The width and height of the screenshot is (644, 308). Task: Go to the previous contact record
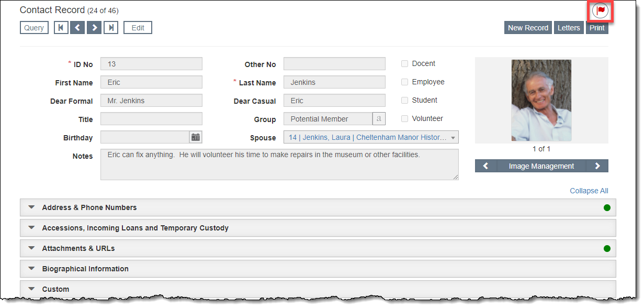pyautogui.click(x=77, y=28)
